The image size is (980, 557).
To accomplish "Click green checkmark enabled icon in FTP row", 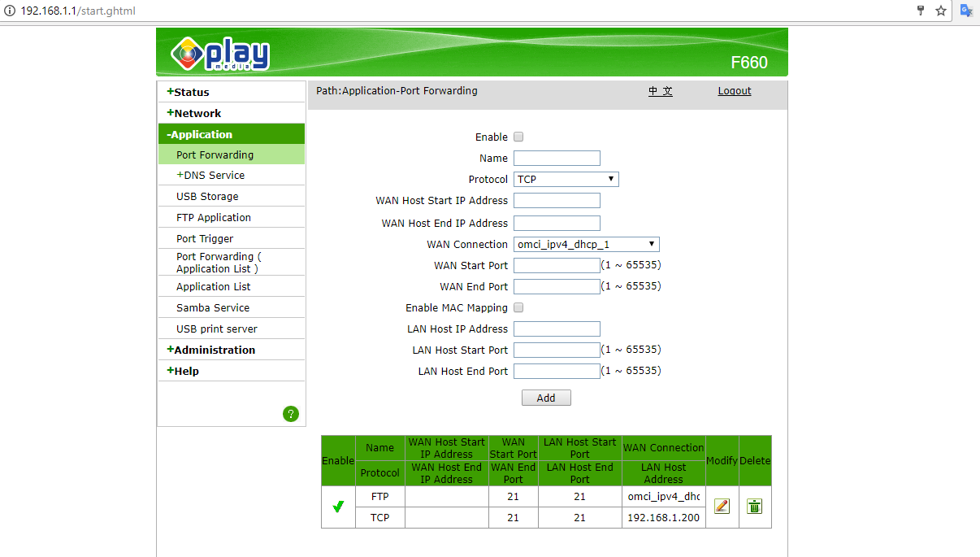I will pyautogui.click(x=338, y=507).
